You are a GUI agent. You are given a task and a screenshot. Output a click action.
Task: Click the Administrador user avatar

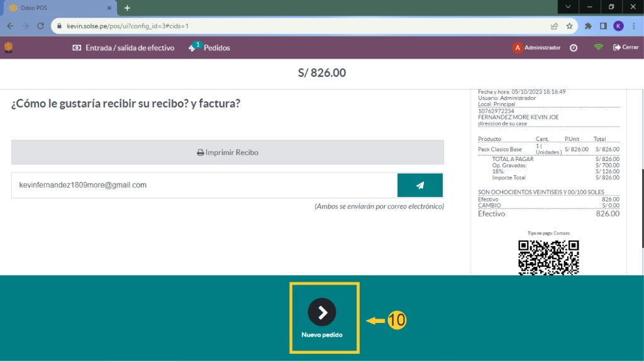pos(517,48)
